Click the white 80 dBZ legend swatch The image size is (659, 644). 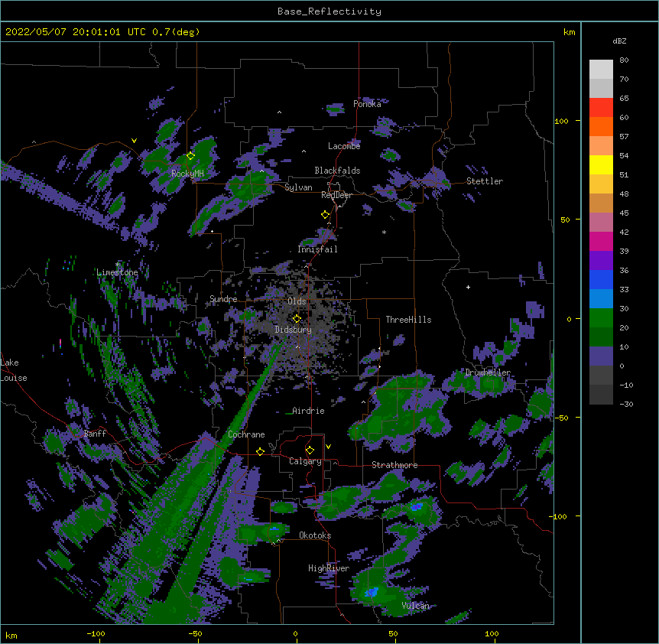pos(601,70)
